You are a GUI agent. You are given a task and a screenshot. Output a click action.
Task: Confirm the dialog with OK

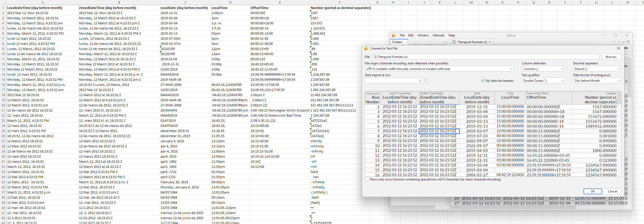pyautogui.click(x=593, y=191)
